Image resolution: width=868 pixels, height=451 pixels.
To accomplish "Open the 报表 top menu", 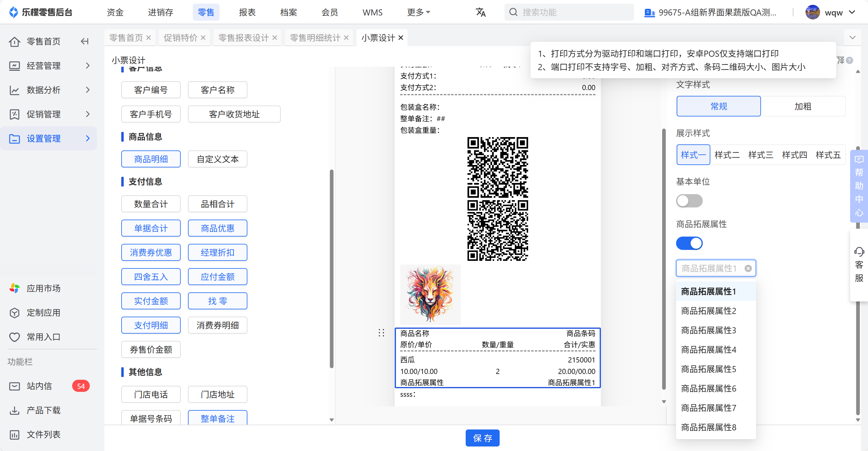I will click(247, 12).
